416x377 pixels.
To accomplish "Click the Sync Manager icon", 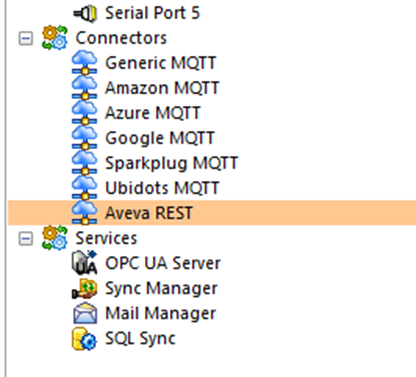I will click(x=85, y=289).
